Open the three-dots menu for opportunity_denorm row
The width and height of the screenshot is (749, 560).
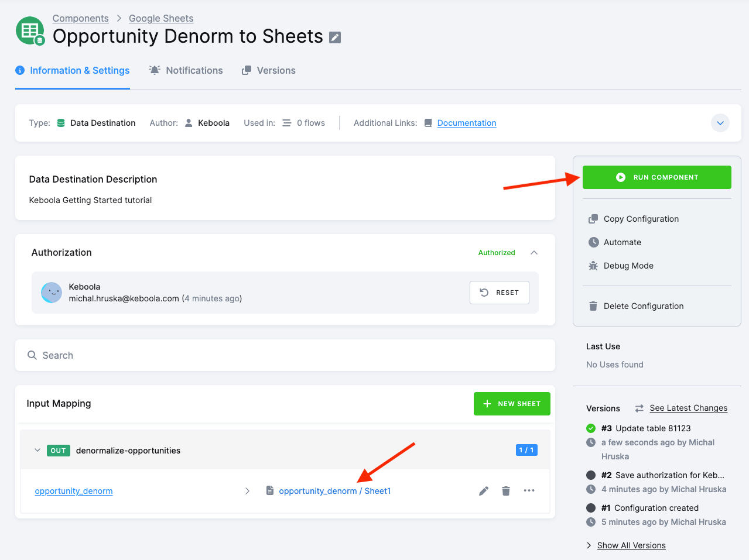[529, 490]
